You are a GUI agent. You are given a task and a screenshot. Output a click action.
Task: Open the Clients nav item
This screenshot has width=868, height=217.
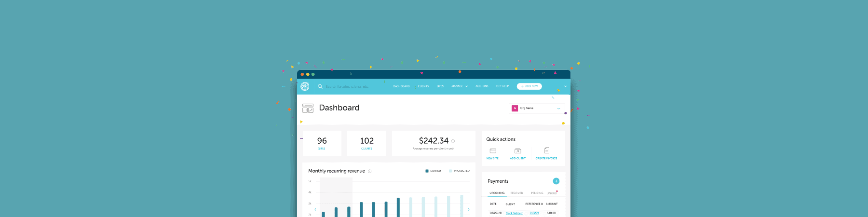coord(423,86)
